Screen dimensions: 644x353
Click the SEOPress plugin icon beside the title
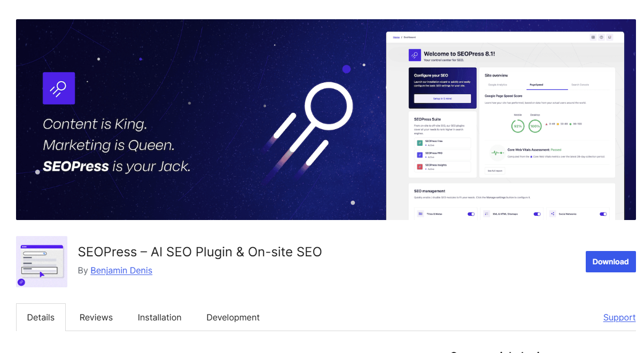click(x=42, y=262)
